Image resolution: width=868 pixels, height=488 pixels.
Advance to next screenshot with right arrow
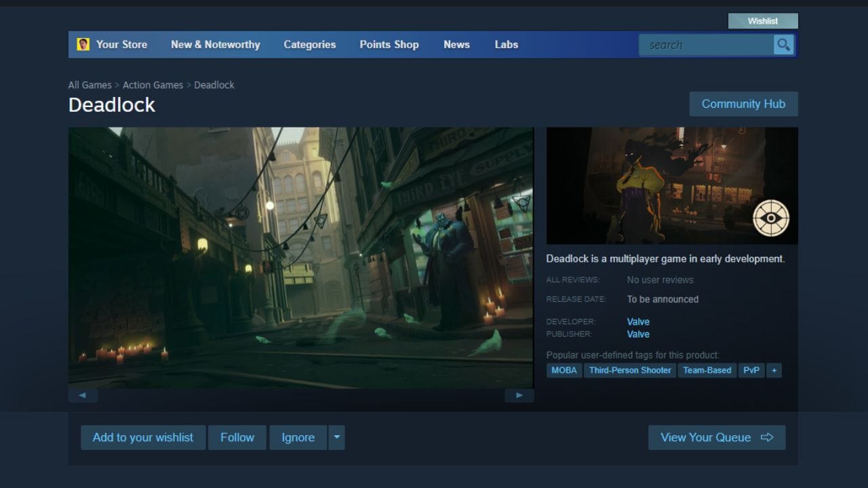[519, 395]
